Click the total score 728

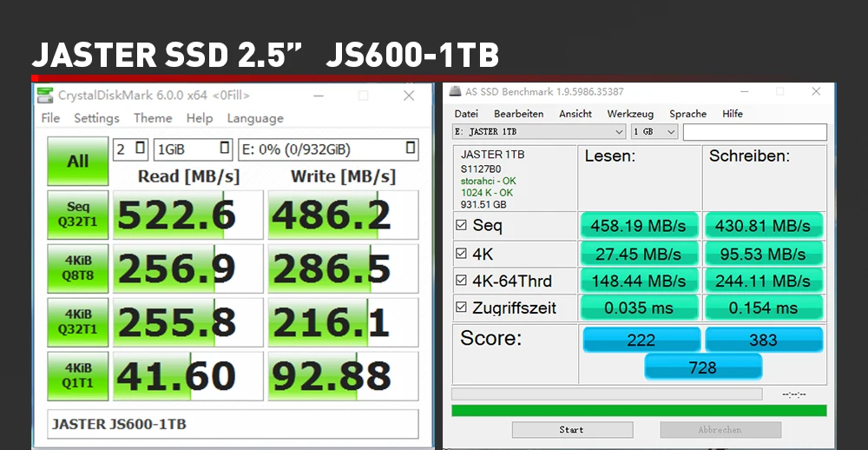(703, 367)
